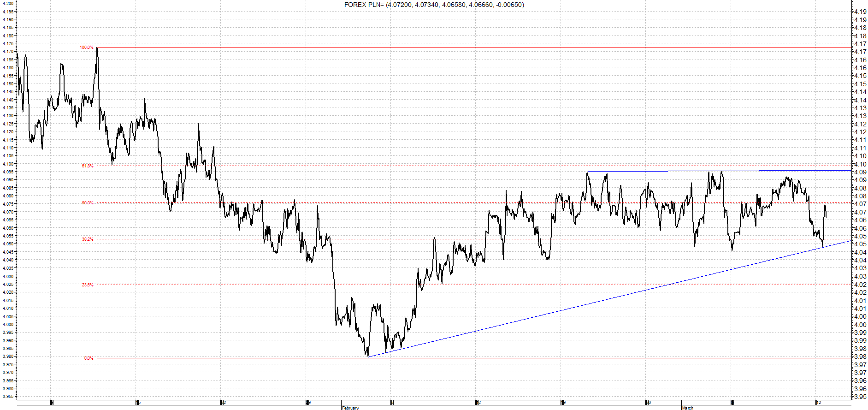
Task: Click the 4.125 label on left price axis
Action: tap(7, 124)
